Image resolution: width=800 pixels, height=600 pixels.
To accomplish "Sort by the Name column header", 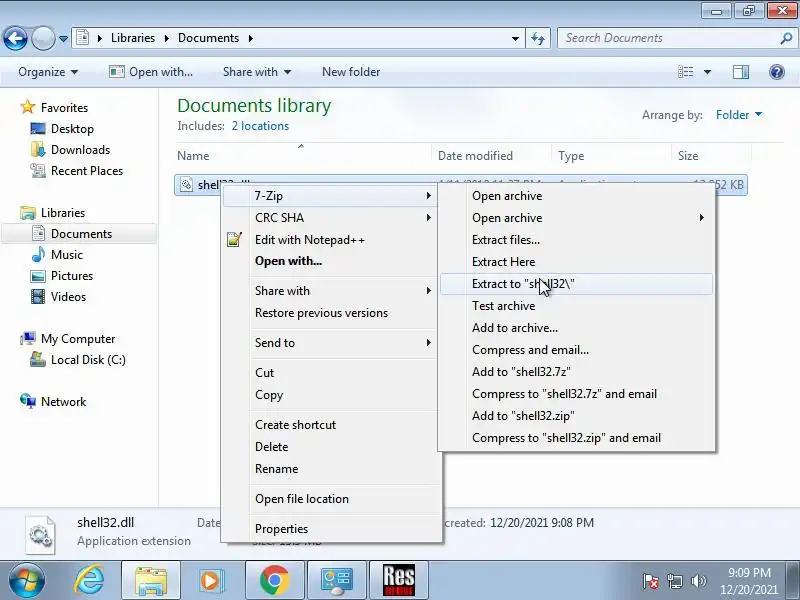I will click(x=304, y=156).
